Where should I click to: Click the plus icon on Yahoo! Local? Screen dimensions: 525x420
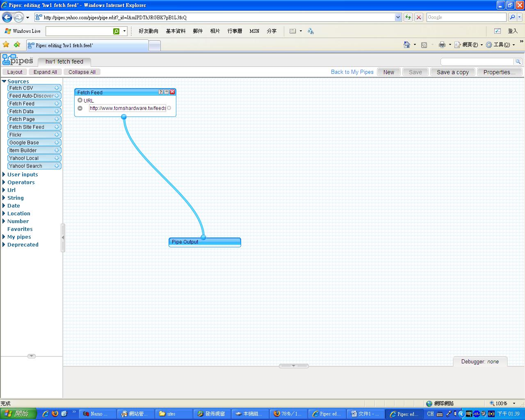[57, 158]
